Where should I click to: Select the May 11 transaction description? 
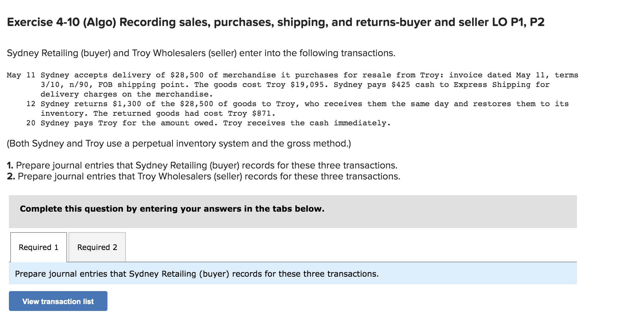[291, 75]
